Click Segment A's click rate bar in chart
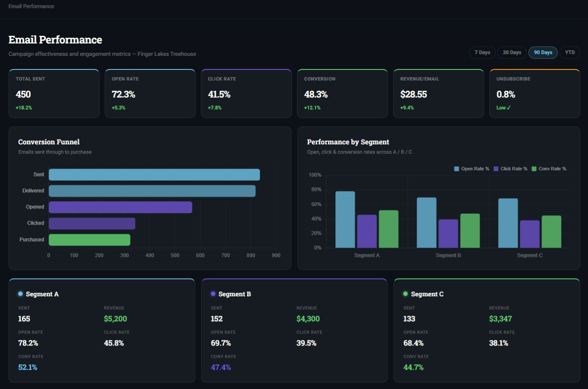The height and width of the screenshot is (389, 588). 367,231
